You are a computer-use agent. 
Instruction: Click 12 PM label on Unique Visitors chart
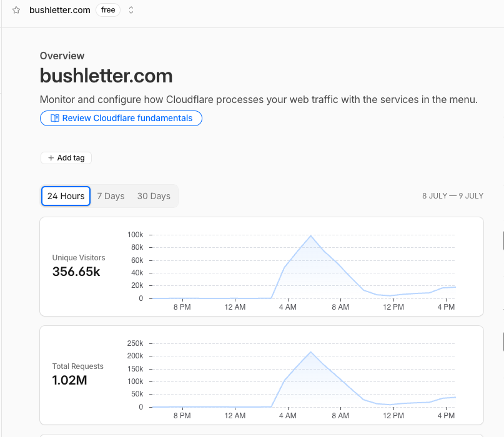click(x=393, y=307)
